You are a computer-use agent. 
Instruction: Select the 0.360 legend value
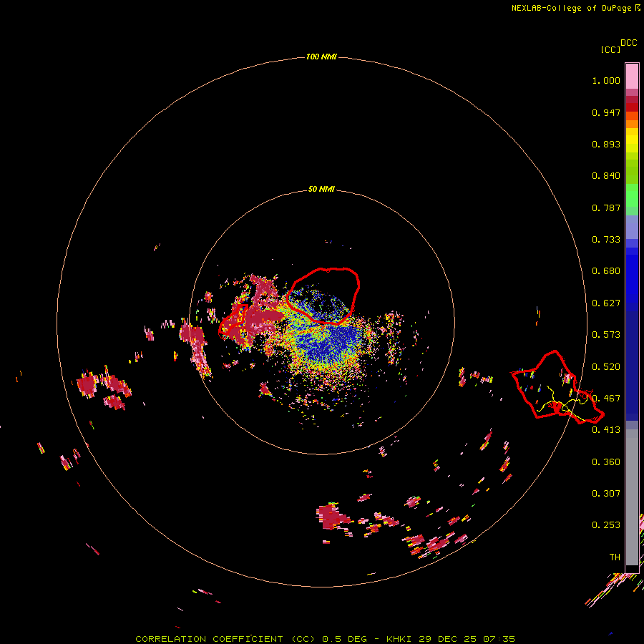click(x=606, y=462)
